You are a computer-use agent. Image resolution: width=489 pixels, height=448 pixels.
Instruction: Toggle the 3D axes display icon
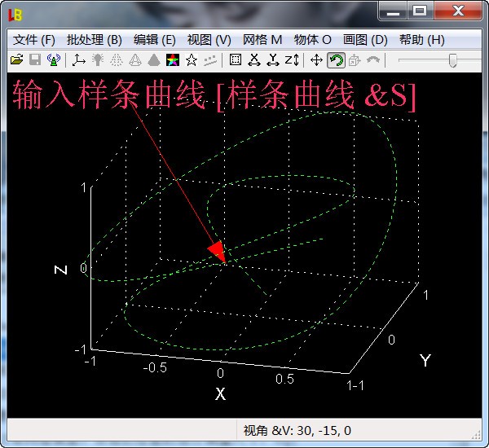(x=78, y=59)
